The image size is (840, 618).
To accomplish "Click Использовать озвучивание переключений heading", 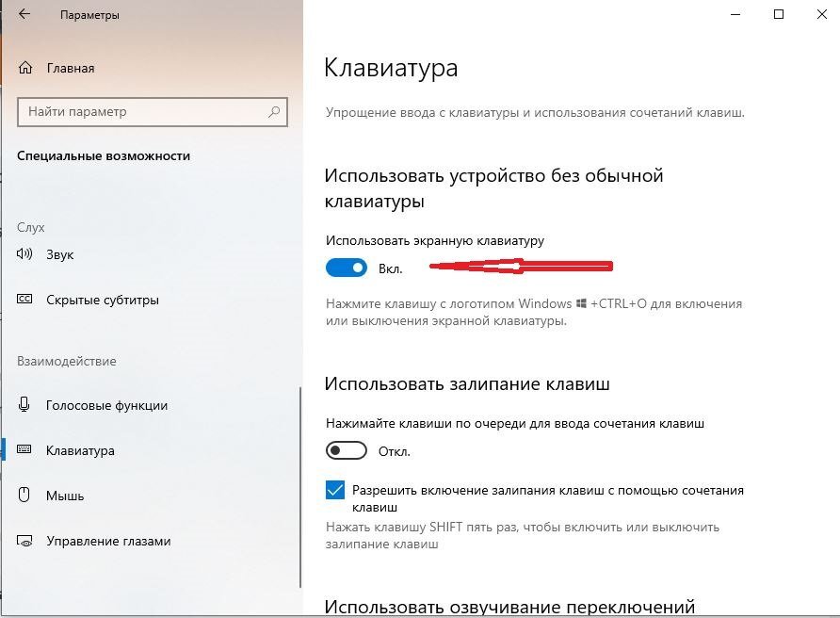I will click(x=509, y=607).
